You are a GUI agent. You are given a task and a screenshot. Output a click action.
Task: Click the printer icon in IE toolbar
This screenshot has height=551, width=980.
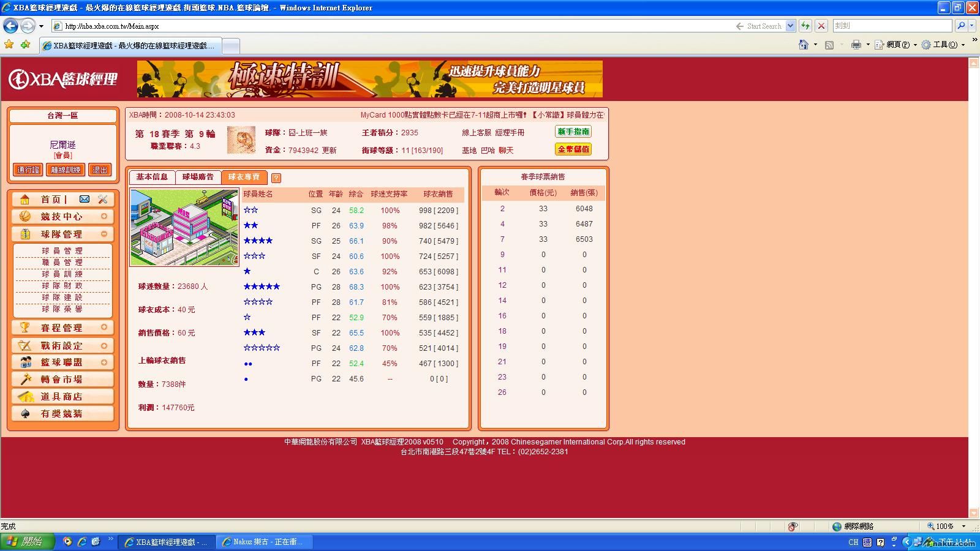(x=856, y=45)
